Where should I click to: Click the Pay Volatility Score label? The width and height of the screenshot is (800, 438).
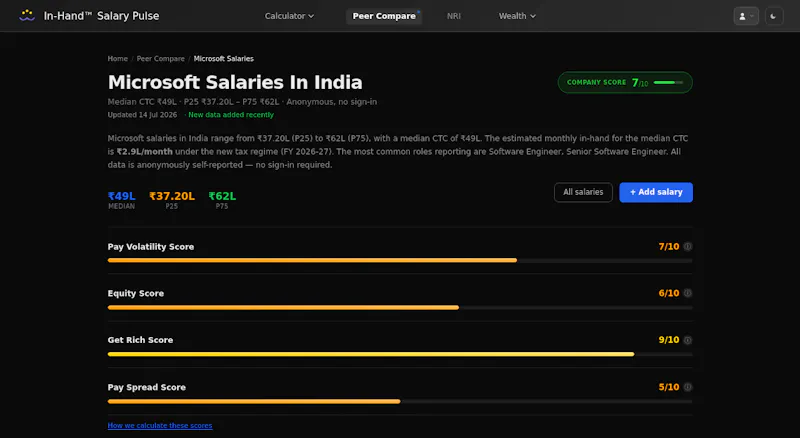(x=151, y=247)
